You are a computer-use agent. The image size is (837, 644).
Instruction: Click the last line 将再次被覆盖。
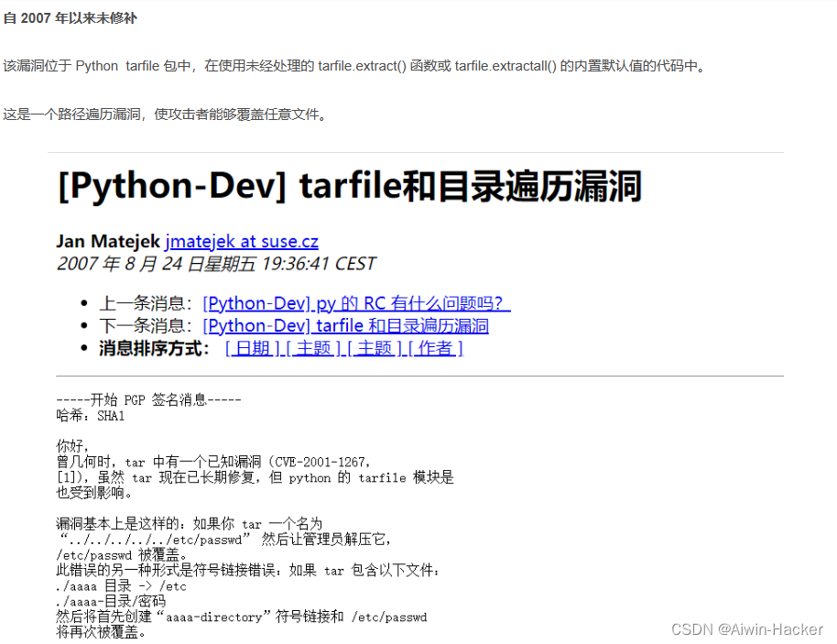pyautogui.click(x=101, y=632)
